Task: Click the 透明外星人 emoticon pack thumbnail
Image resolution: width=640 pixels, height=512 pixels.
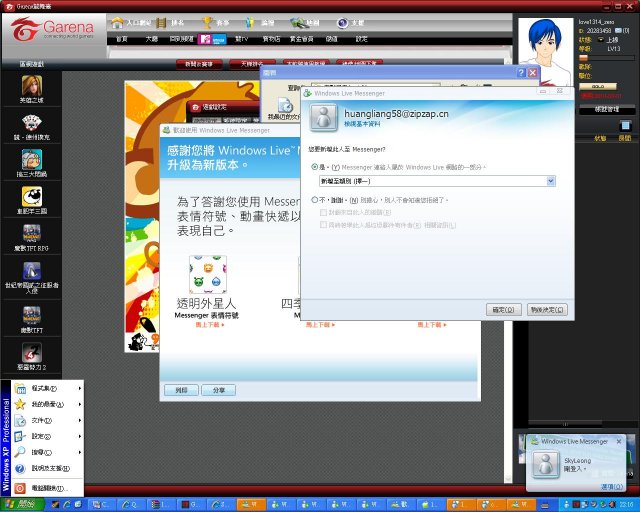Action: [208, 274]
